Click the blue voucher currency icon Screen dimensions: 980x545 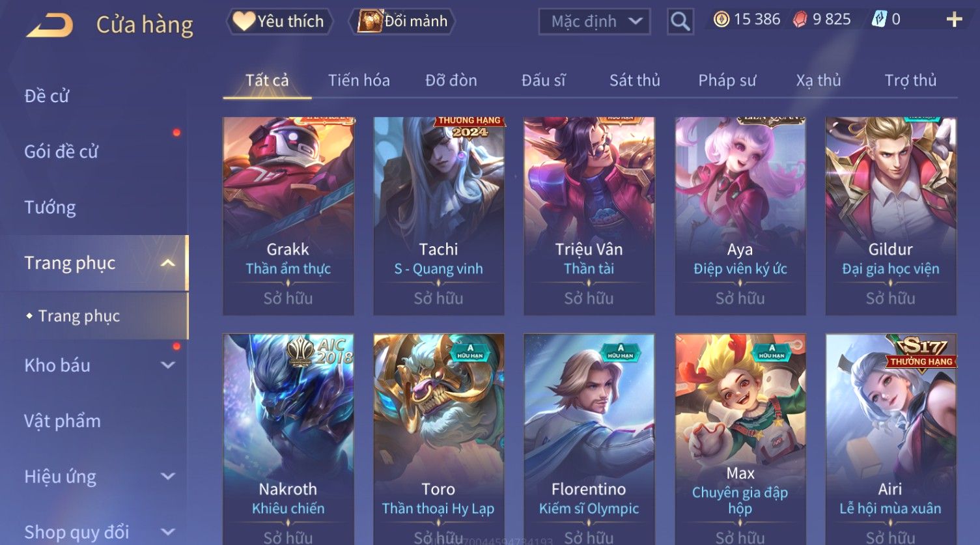tap(878, 20)
